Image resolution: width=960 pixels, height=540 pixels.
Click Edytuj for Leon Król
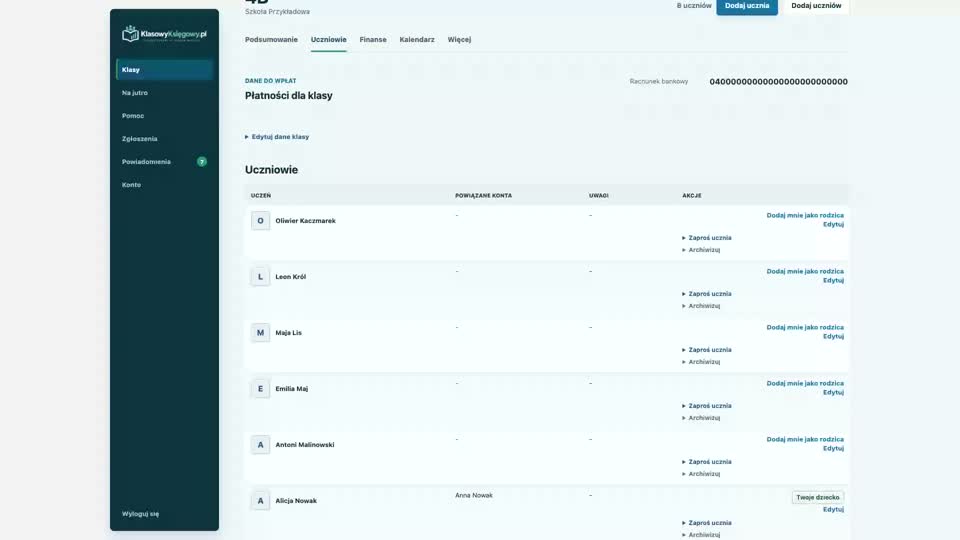point(833,280)
